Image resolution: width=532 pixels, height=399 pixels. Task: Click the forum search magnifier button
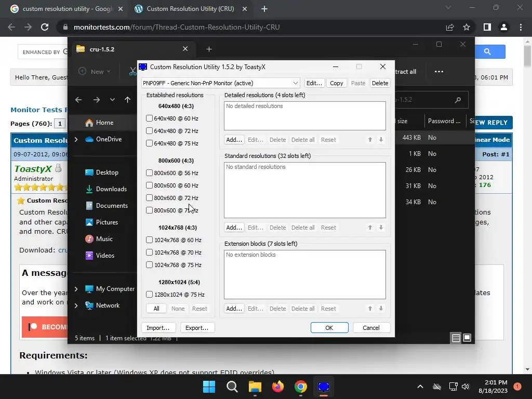[x=487, y=51]
